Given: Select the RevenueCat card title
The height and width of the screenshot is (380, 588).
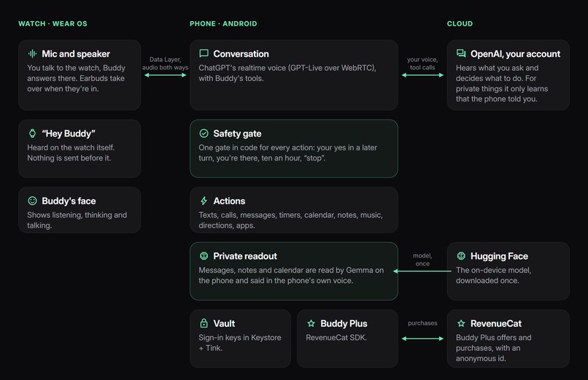Looking at the screenshot, I should [x=496, y=323].
